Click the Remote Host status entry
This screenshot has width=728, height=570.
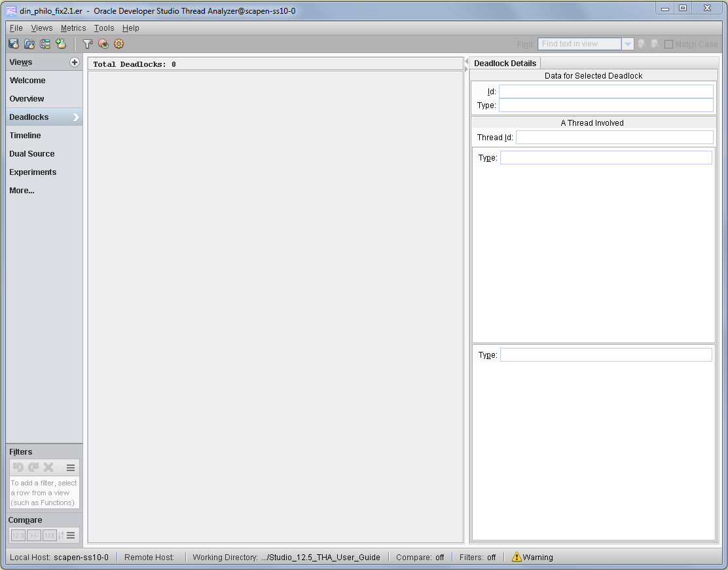pyautogui.click(x=149, y=557)
